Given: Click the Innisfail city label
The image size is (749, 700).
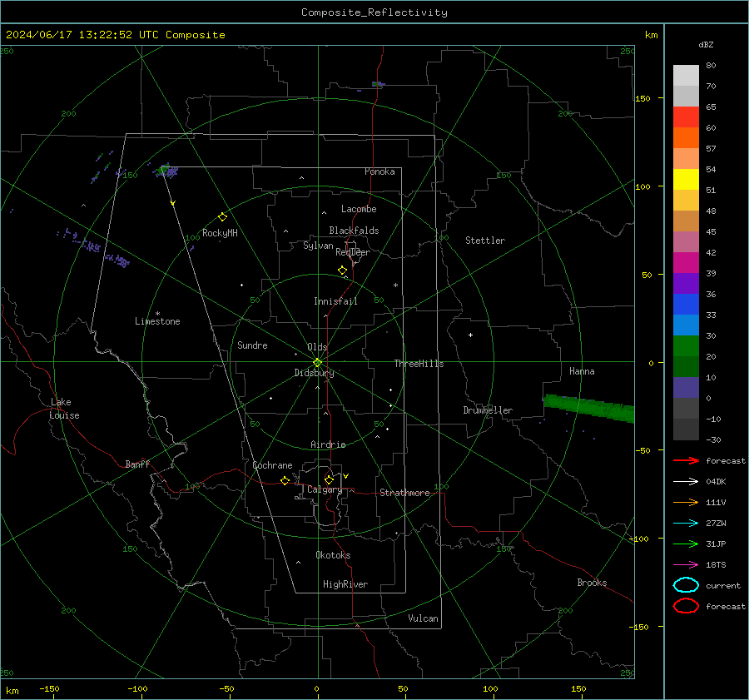Looking at the screenshot, I should click(335, 301).
